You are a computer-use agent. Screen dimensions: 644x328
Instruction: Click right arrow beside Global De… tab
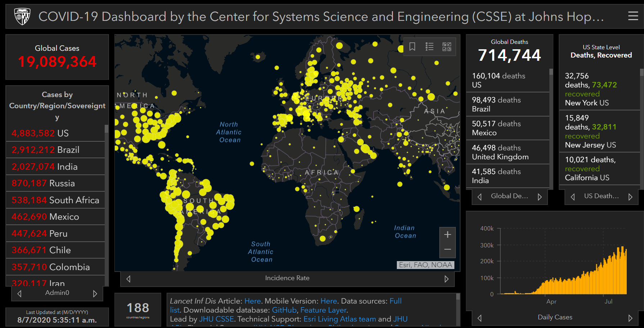pyautogui.click(x=540, y=197)
